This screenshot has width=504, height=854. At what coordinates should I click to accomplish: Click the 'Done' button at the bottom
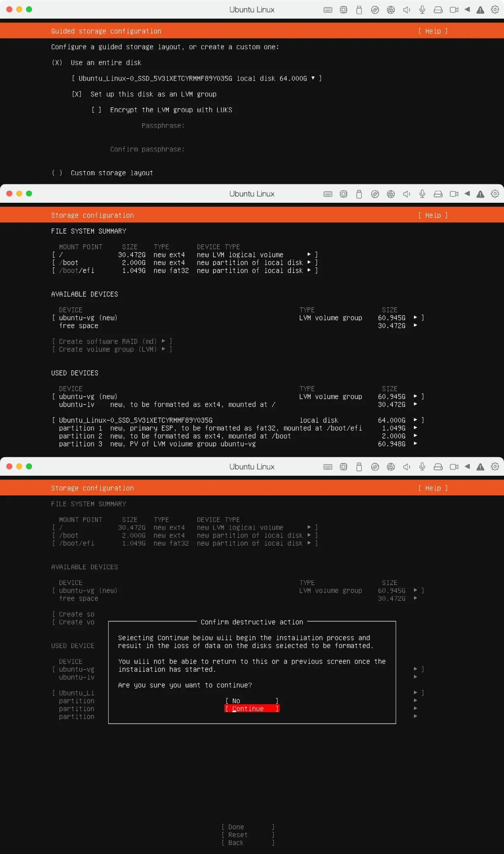248,827
